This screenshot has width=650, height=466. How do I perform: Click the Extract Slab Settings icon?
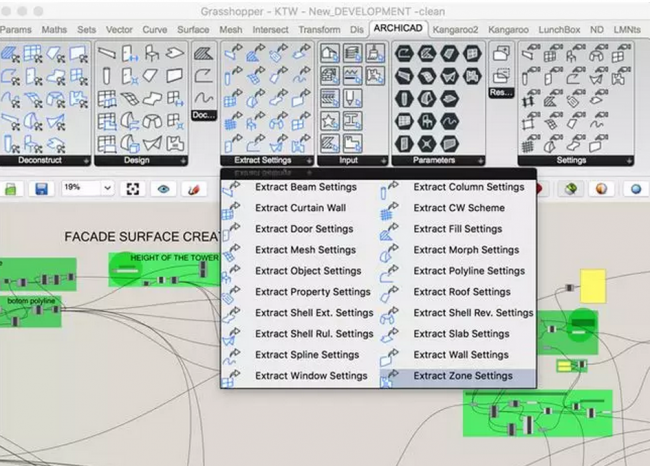tap(388, 334)
